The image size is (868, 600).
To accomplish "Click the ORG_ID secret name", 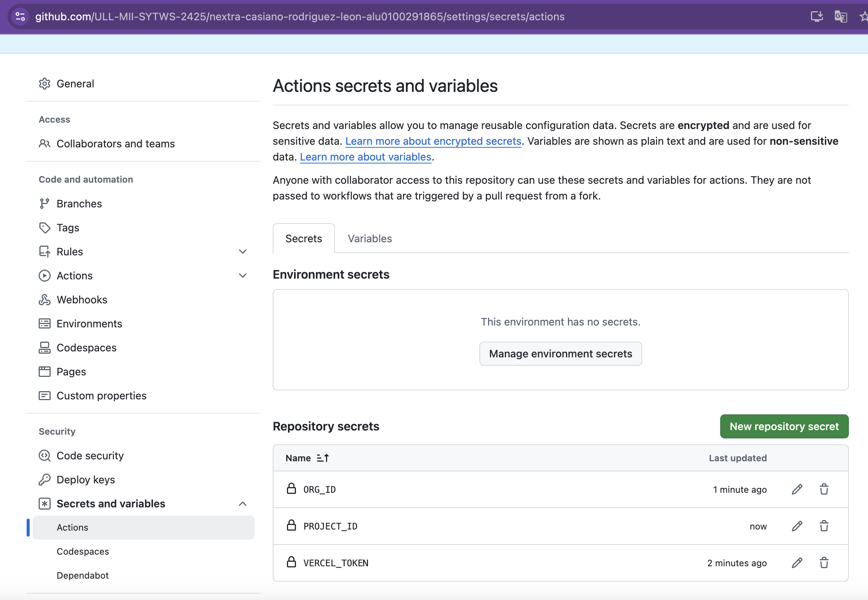I will pyautogui.click(x=319, y=489).
